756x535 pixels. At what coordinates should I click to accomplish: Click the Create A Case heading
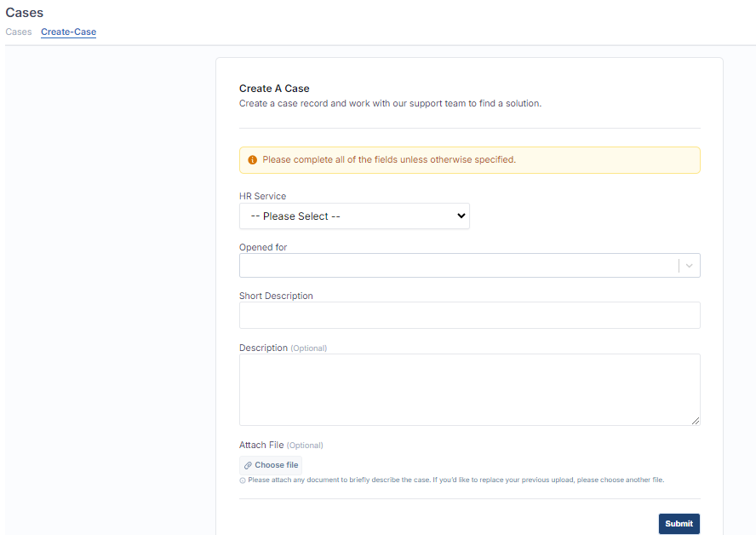274,89
